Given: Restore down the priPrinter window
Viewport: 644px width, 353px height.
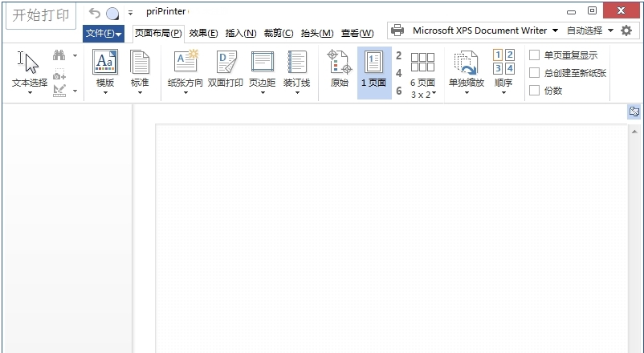Looking at the screenshot, I should pyautogui.click(x=592, y=11).
